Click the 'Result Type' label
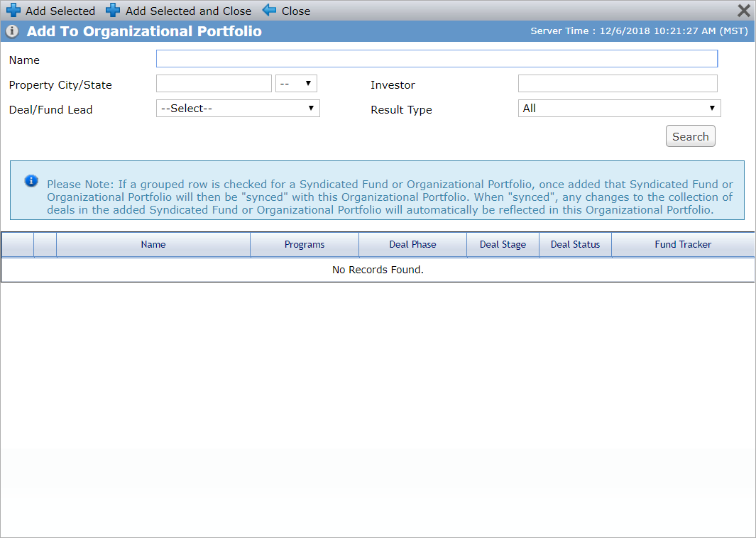The height and width of the screenshot is (538, 756). click(x=402, y=110)
